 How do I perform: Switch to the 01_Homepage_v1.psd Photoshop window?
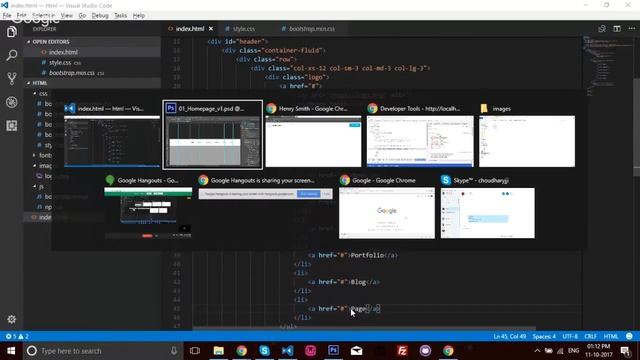click(213, 135)
